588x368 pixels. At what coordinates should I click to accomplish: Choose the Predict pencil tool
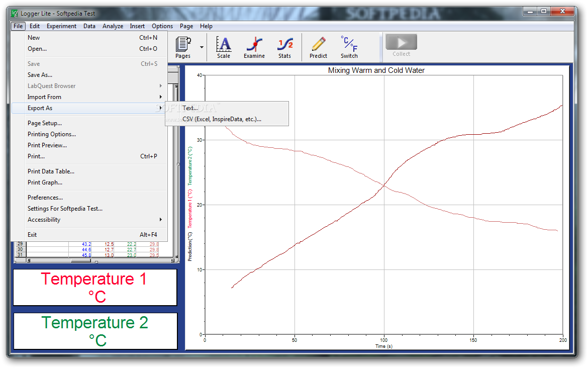319,47
